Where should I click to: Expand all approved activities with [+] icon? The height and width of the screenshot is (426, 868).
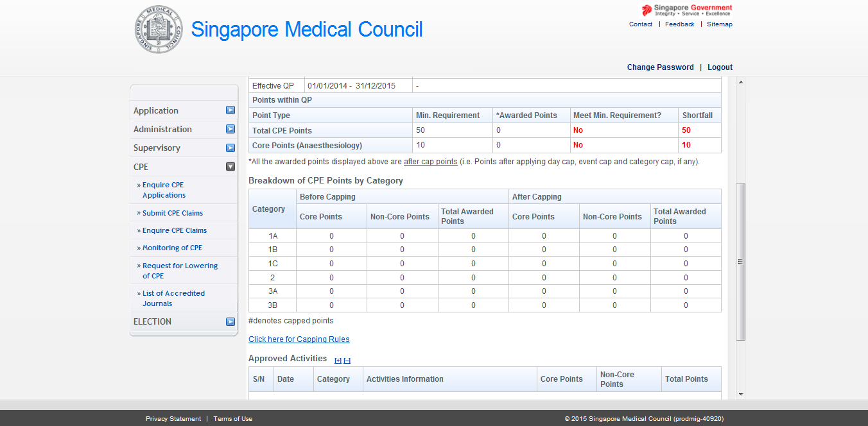[x=338, y=361]
